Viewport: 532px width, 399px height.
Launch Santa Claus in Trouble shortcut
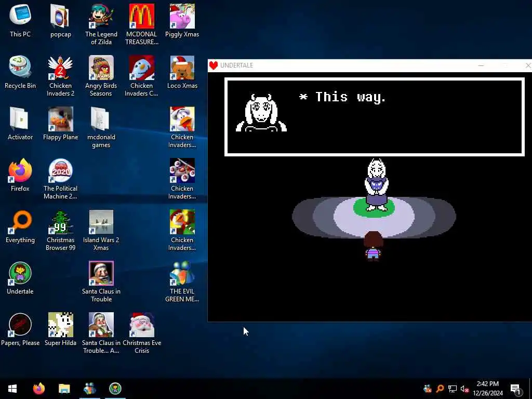(x=101, y=282)
